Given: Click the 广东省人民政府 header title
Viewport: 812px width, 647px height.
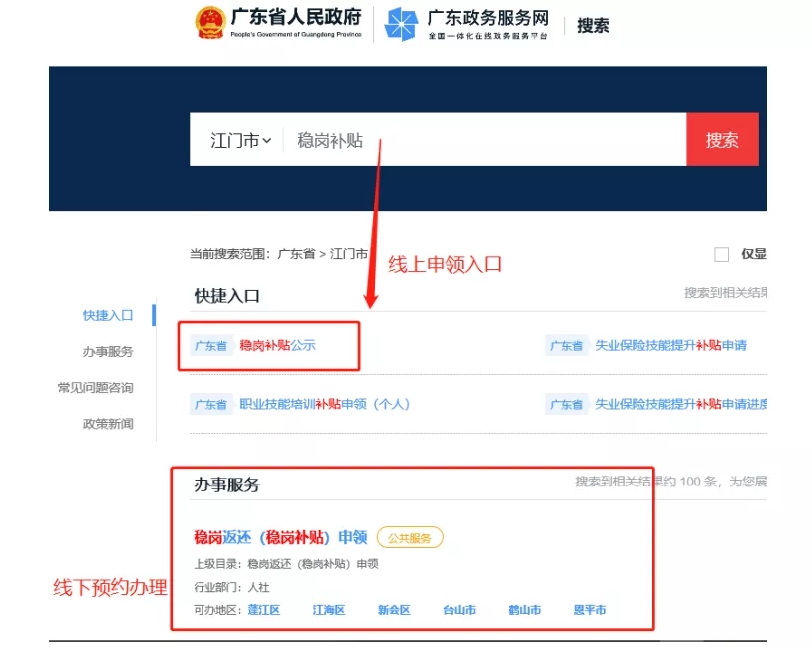Looking at the screenshot, I should tap(296, 17).
